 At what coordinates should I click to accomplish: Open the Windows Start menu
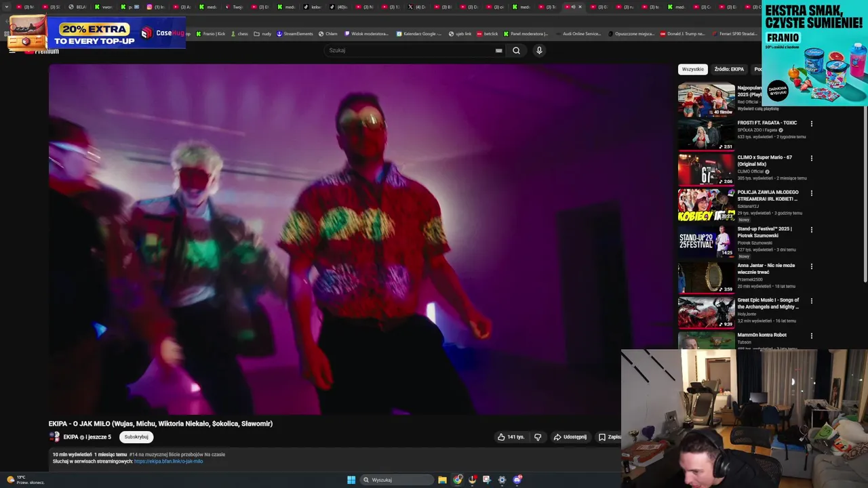coord(351,480)
